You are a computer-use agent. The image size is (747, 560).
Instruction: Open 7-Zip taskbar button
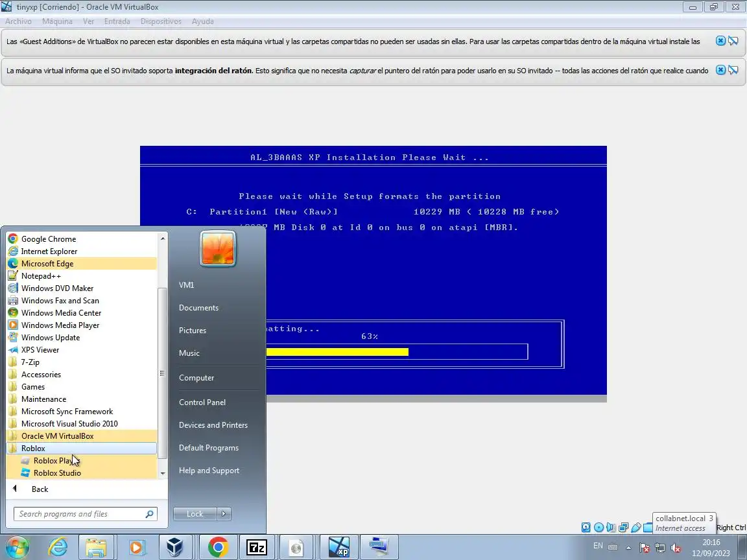(x=257, y=547)
